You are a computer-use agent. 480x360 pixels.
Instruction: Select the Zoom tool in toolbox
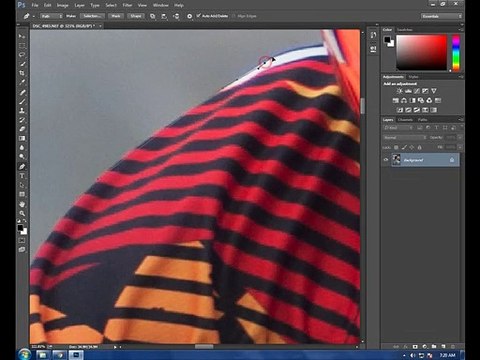(22, 213)
